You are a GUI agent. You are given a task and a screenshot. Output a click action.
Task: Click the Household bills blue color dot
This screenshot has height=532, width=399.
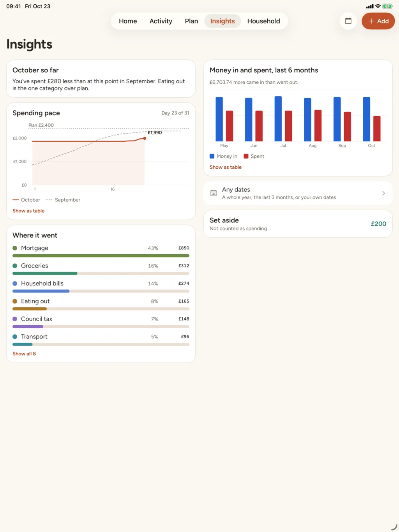[15, 284]
